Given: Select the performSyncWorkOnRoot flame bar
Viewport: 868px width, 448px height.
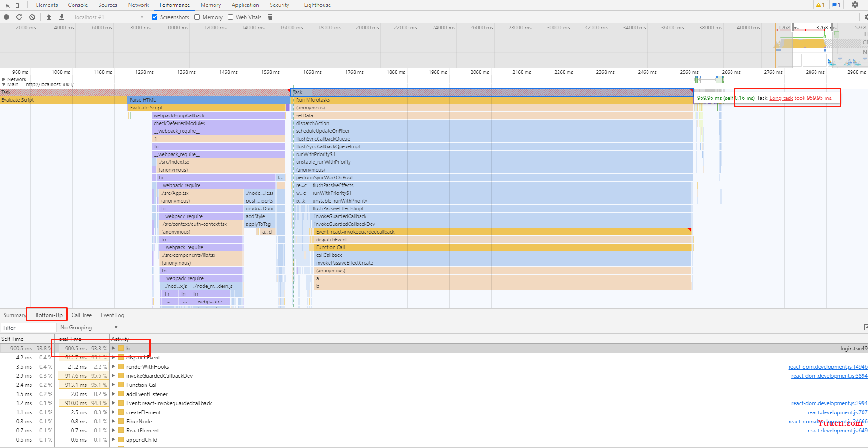Looking at the screenshot, I should click(493, 177).
